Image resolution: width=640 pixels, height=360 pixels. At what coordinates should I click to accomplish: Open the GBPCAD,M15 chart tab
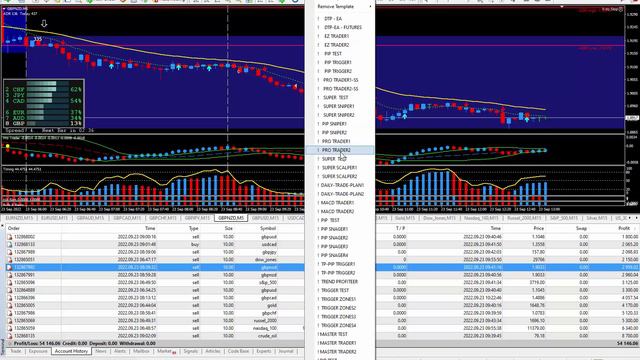[x=127, y=218]
